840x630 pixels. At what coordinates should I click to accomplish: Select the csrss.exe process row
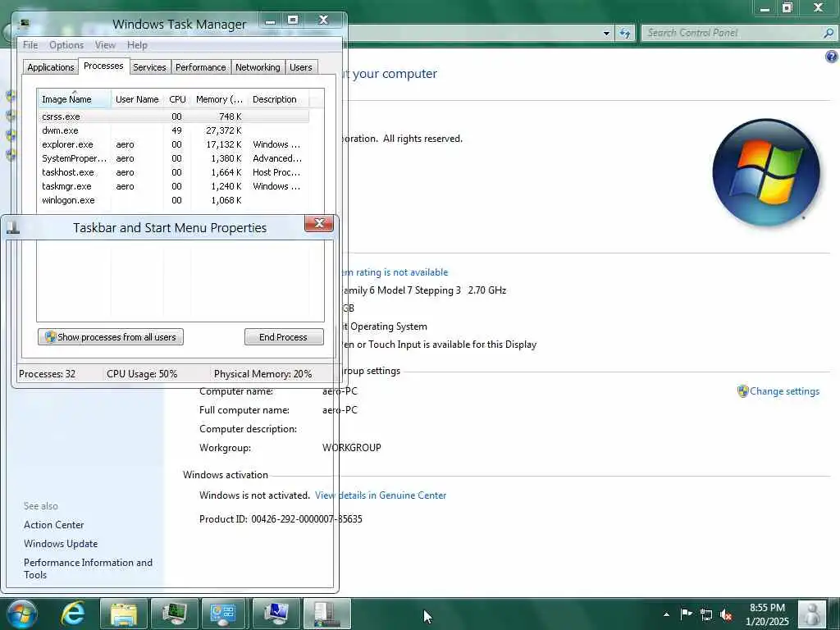tap(173, 116)
